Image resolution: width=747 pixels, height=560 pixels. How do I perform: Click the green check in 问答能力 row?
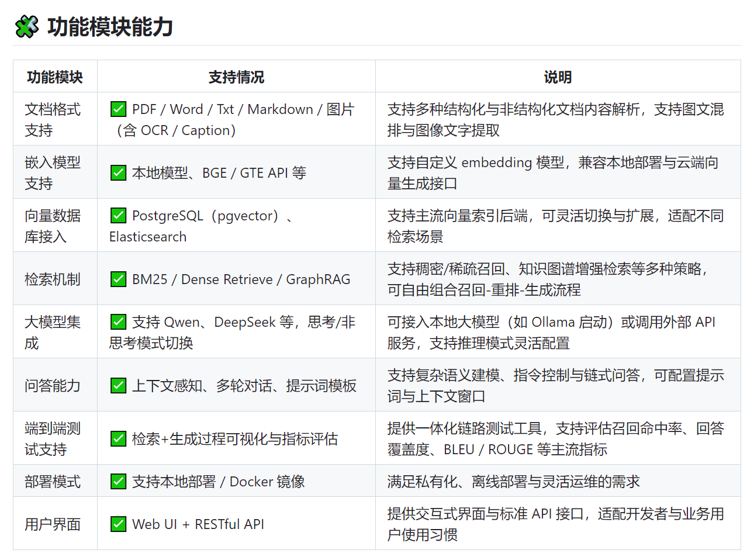click(x=118, y=386)
